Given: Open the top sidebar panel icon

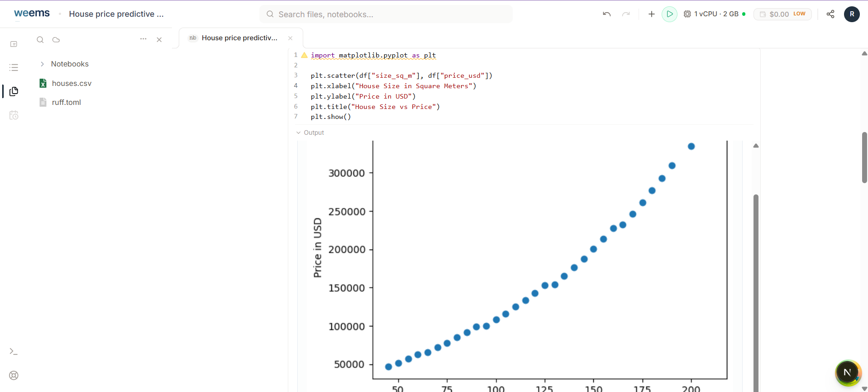Looking at the screenshot, I should (x=14, y=44).
